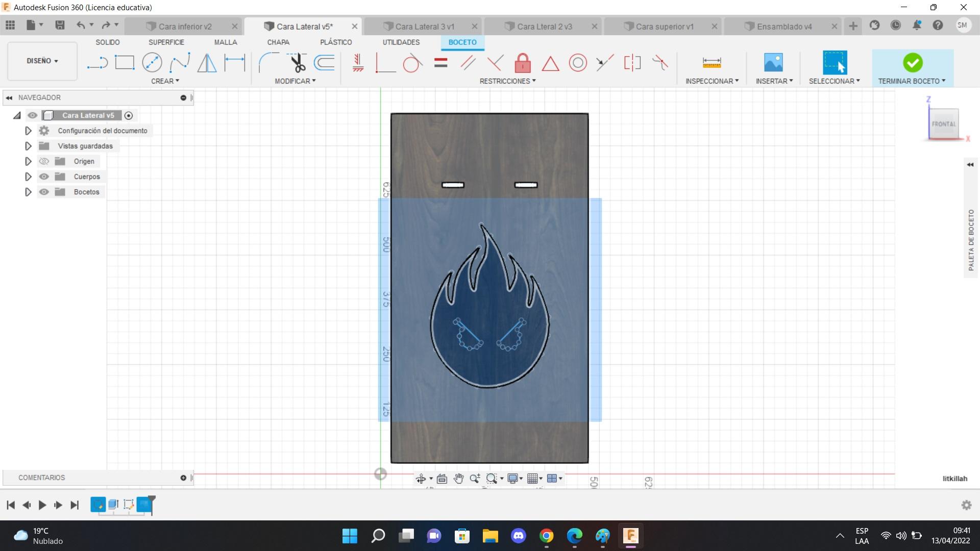The image size is (980, 551).
Task: Open Discord from the Windows taskbar
Action: tap(519, 536)
